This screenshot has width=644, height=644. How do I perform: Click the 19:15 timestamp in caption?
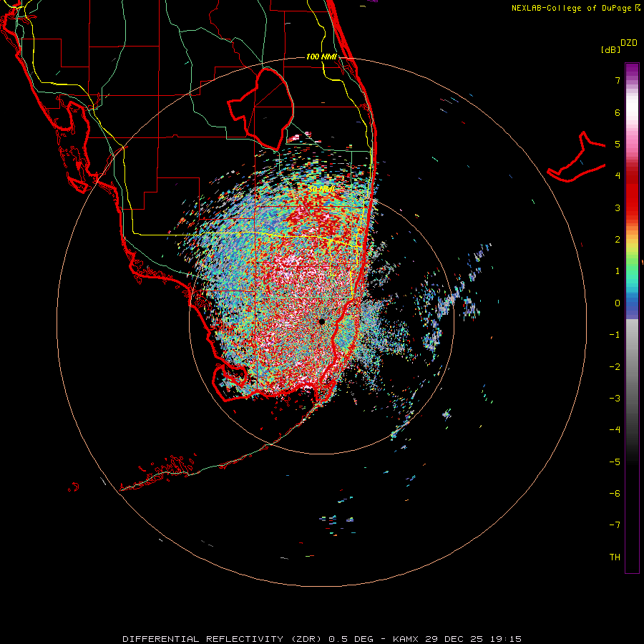point(506,639)
